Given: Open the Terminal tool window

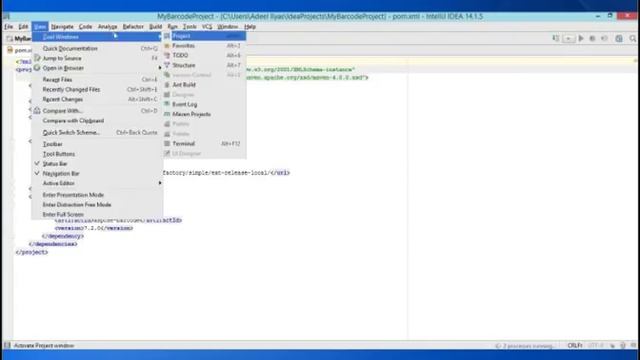Looking at the screenshot, I should pyautogui.click(x=183, y=144).
